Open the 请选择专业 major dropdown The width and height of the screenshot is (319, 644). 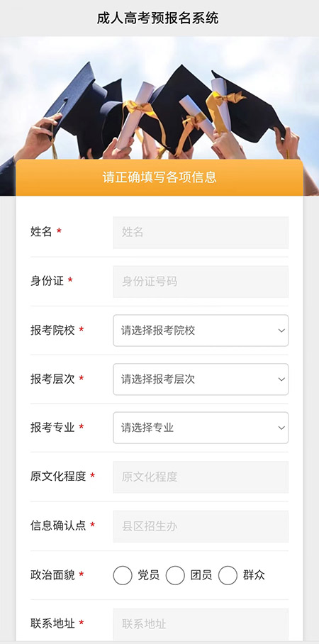coord(201,428)
